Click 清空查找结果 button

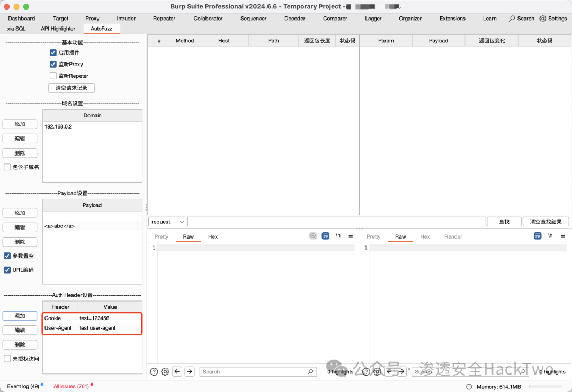click(546, 222)
